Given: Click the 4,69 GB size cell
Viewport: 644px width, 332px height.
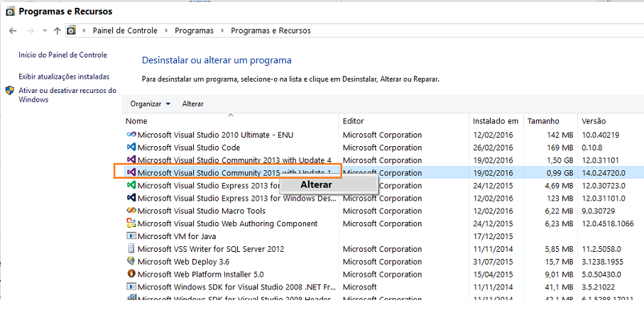Looking at the screenshot, I should point(559,186).
